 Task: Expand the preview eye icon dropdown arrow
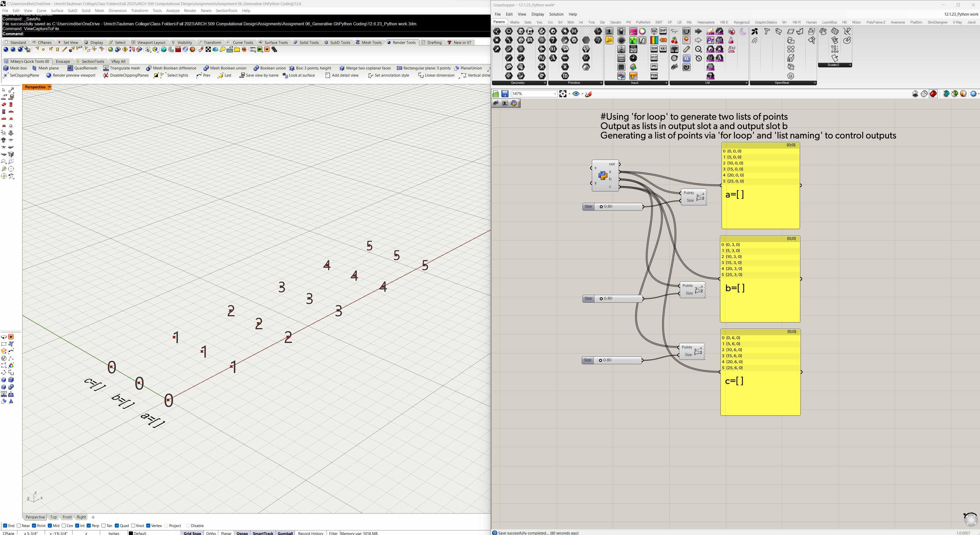point(582,94)
